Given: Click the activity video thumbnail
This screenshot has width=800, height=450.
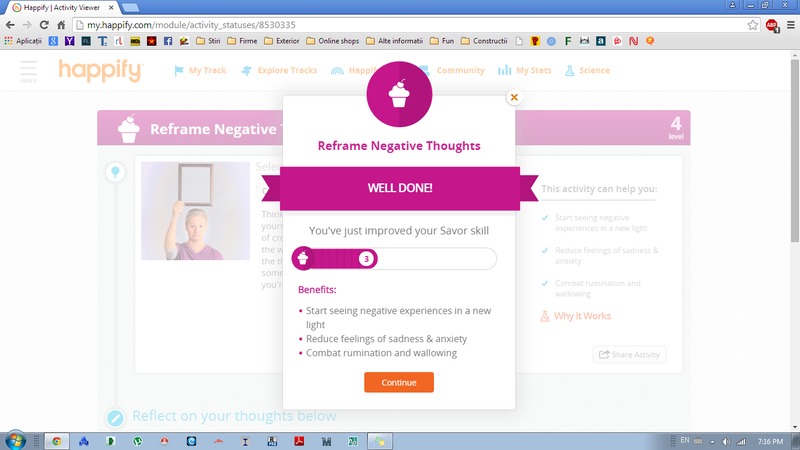Looking at the screenshot, I should (195, 211).
